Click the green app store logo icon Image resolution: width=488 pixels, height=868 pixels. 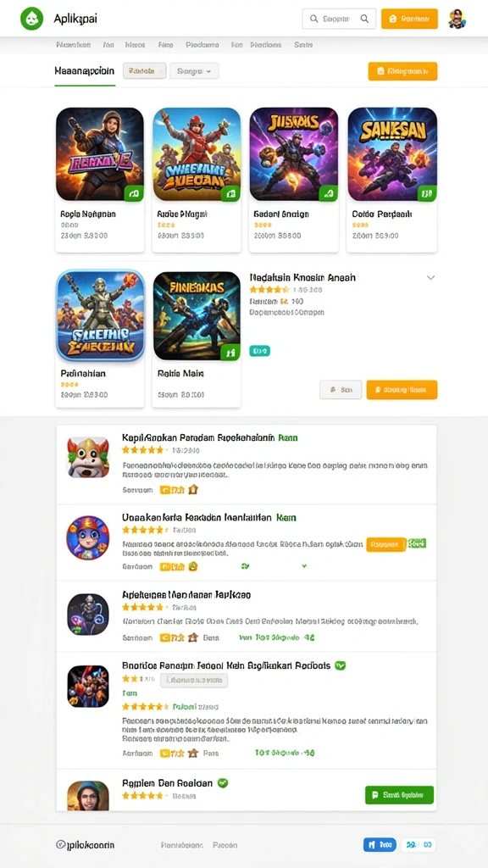[x=31, y=19]
